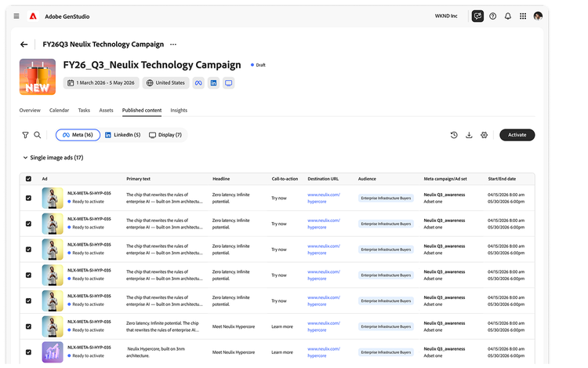Uncheck the checkbox for the purple chart ad row

click(x=28, y=352)
